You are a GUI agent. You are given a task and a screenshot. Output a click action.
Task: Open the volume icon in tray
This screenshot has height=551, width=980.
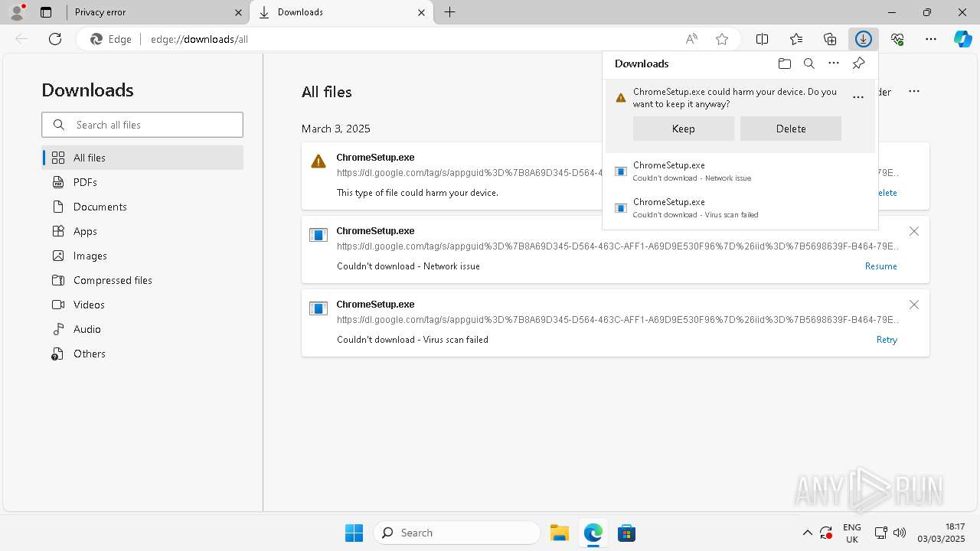point(900,533)
